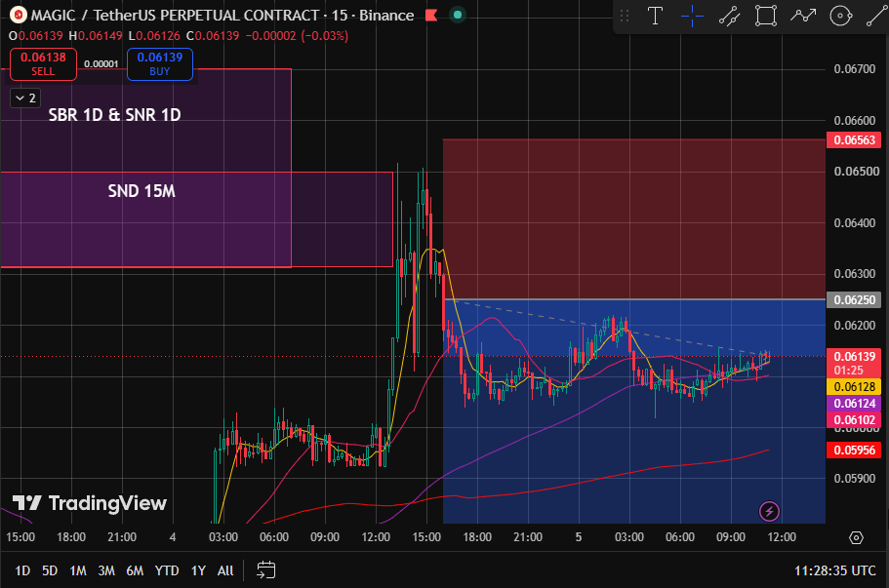
Task: Switch chart range to 1Y
Action: tap(198, 570)
